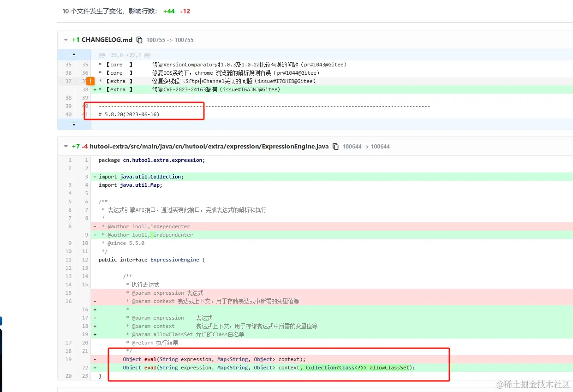Select removed @author looll,independenter line
573x392 pixels.
[x=145, y=226]
